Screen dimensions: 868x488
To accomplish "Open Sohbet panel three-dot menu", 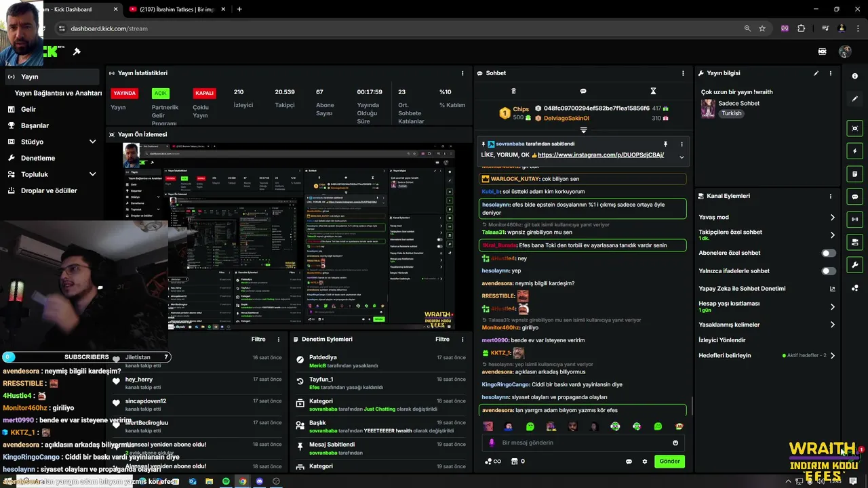I will point(683,73).
